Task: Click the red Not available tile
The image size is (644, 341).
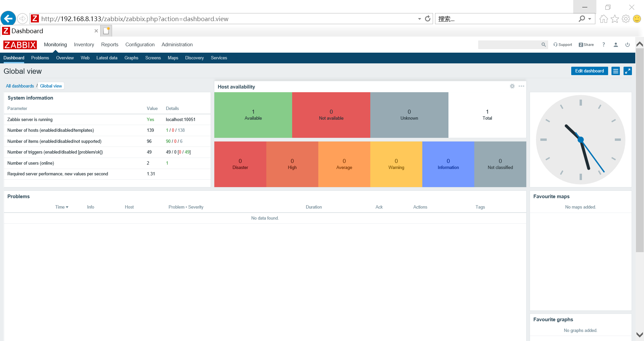Action: (331, 115)
